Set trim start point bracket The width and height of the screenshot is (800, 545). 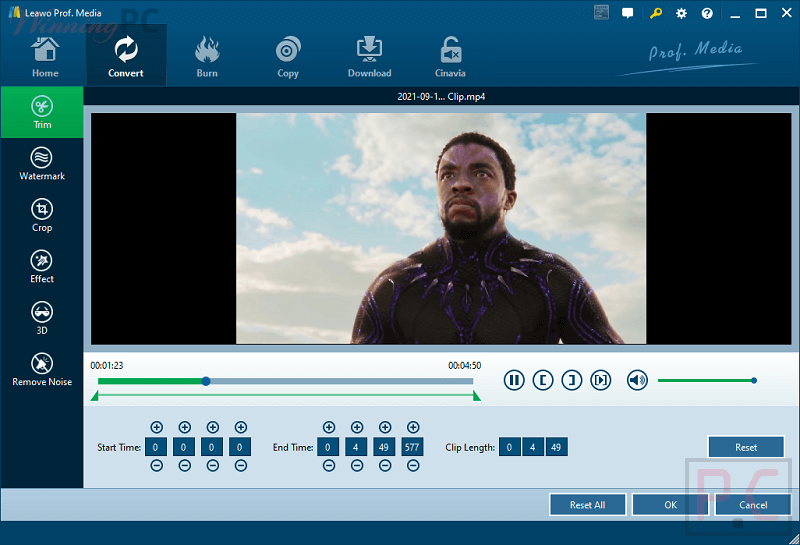tap(543, 380)
